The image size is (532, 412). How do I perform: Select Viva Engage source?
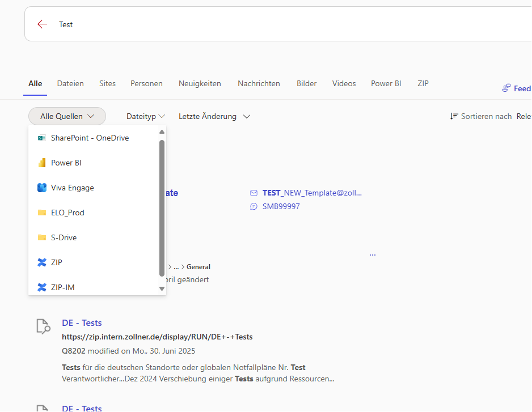pos(94,188)
